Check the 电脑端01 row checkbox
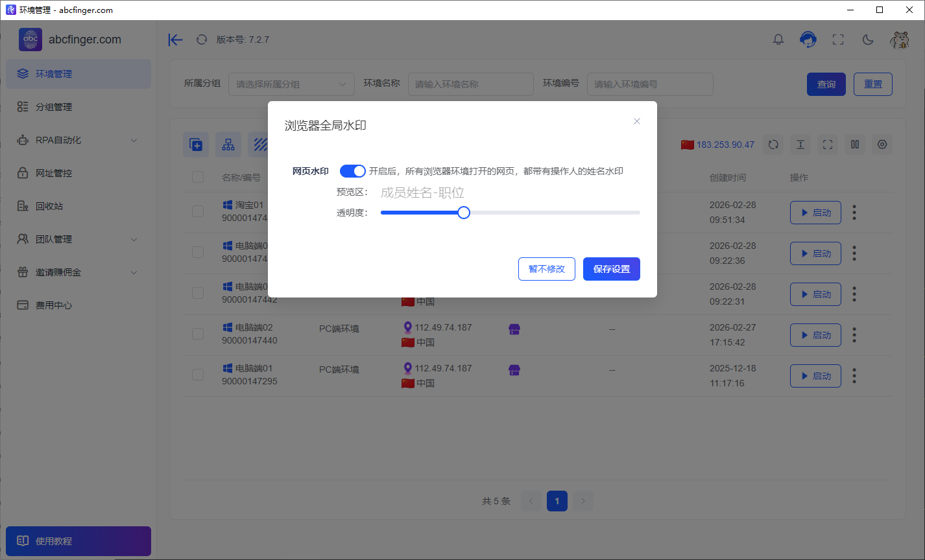Image resolution: width=925 pixels, height=560 pixels. tap(198, 375)
